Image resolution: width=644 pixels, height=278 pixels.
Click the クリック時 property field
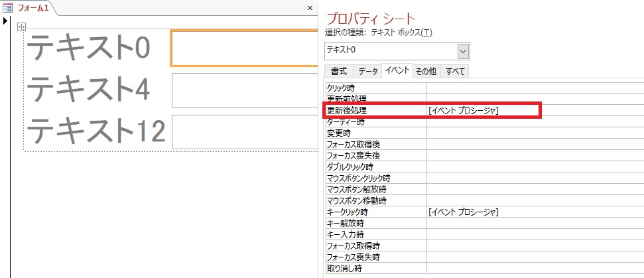(x=535, y=88)
